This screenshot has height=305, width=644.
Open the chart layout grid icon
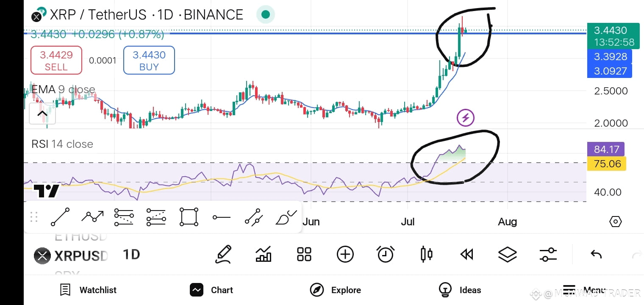click(x=304, y=255)
